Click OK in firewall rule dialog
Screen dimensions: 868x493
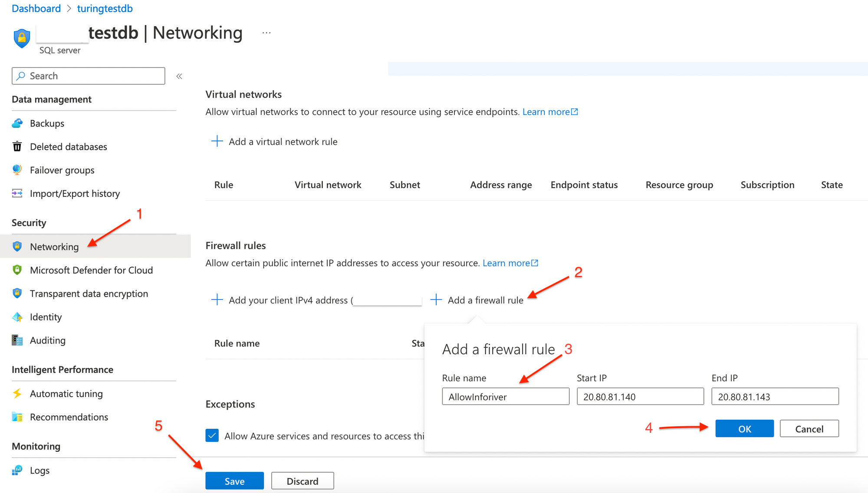744,429
